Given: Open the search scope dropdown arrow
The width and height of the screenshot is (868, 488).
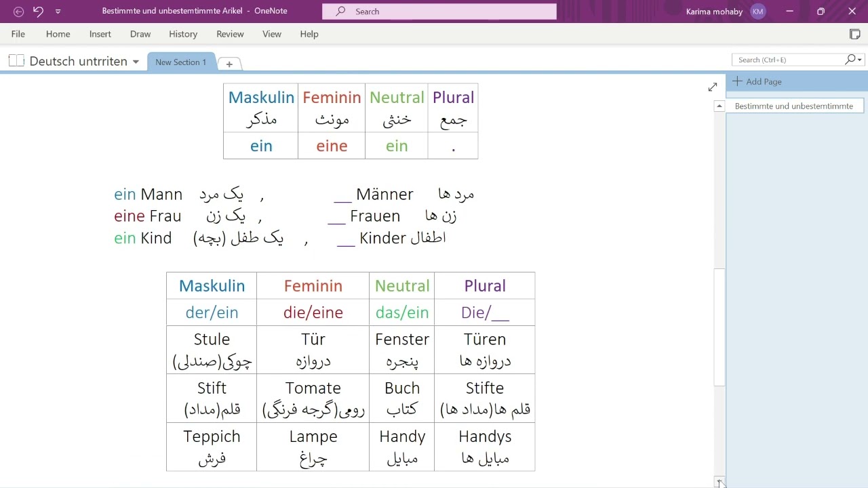Looking at the screenshot, I should (860, 60).
